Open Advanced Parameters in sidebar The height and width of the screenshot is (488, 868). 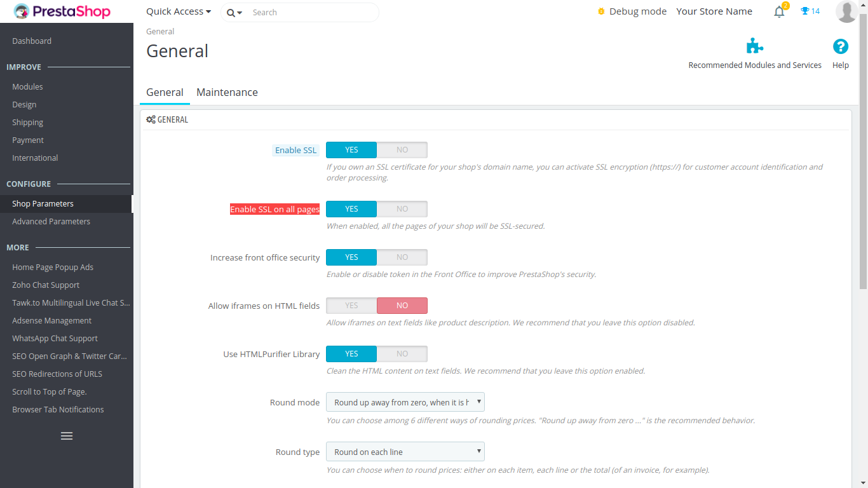click(51, 222)
